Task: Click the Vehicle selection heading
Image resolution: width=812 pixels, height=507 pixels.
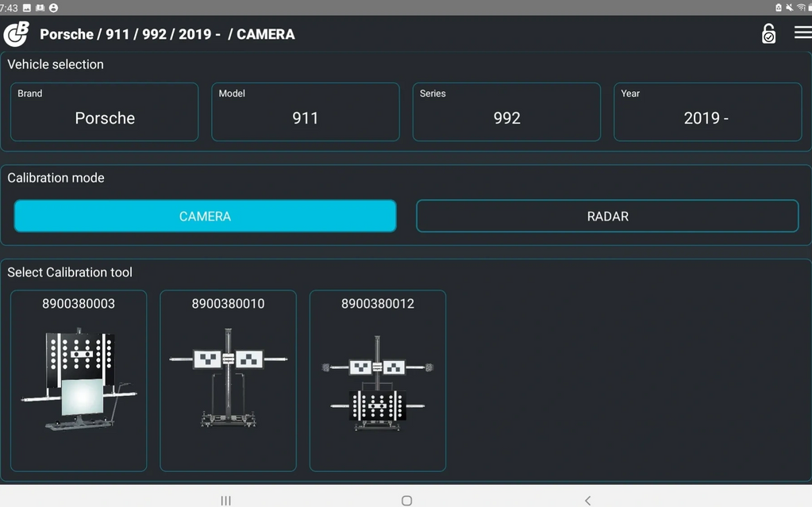Action: coord(56,64)
